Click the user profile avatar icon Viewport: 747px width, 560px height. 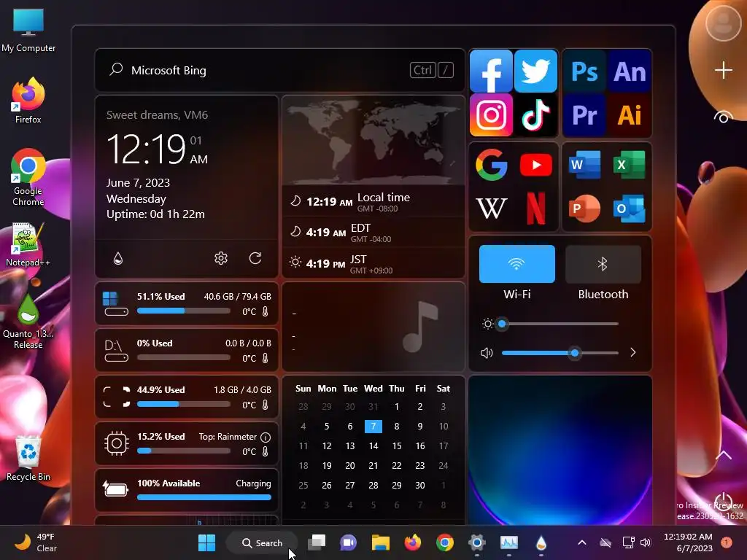pyautogui.click(x=723, y=23)
